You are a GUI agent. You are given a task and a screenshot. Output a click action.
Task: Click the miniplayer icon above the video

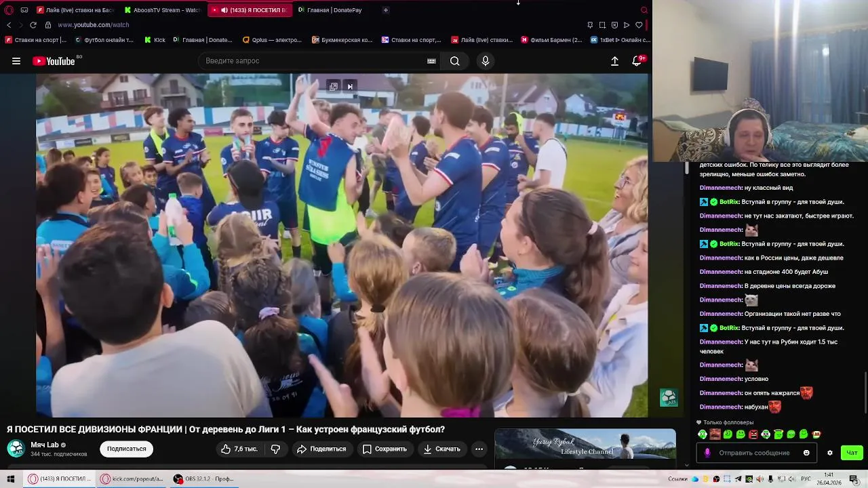[334, 86]
